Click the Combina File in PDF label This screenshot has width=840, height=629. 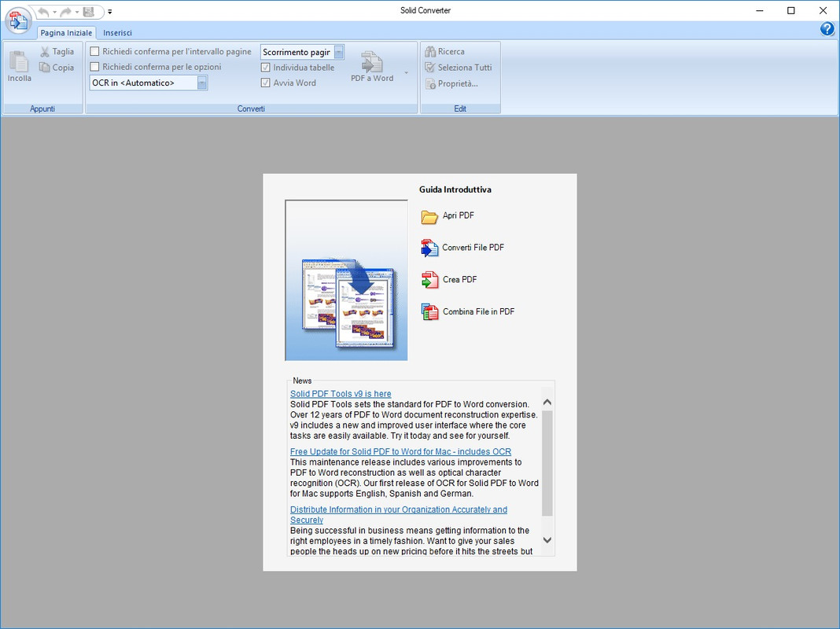(x=478, y=311)
